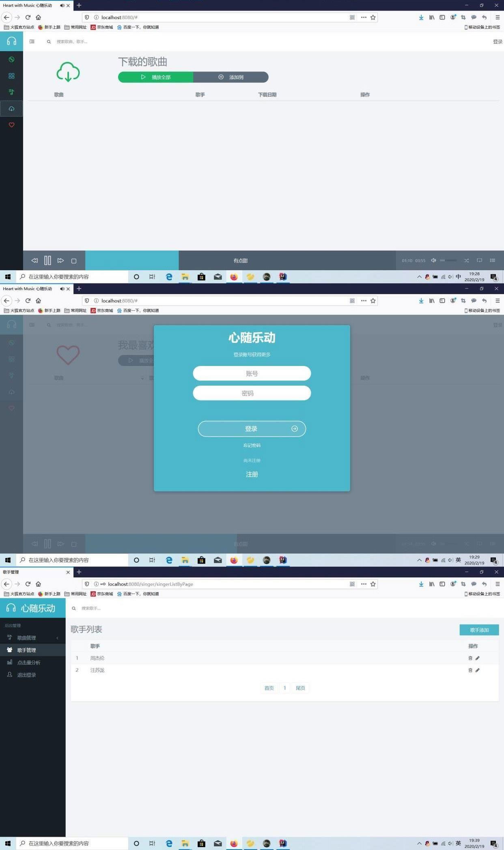Image resolution: width=504 pixels, height=850 pixels.
Task: Click the song progress bar in top player
Action: 240,260
